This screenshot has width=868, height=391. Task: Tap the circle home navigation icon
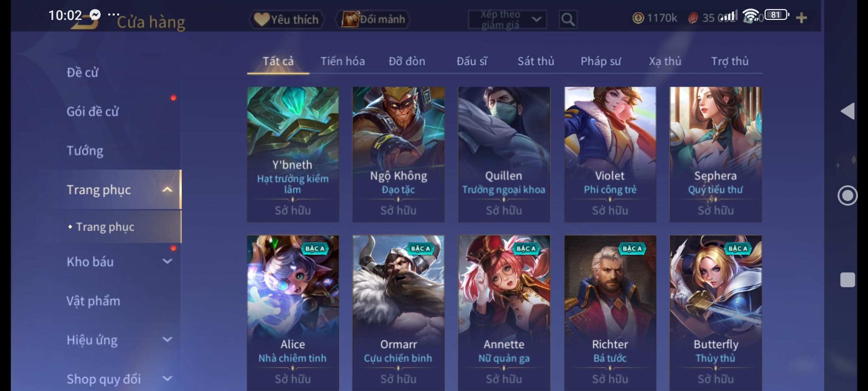click(847, 195)
